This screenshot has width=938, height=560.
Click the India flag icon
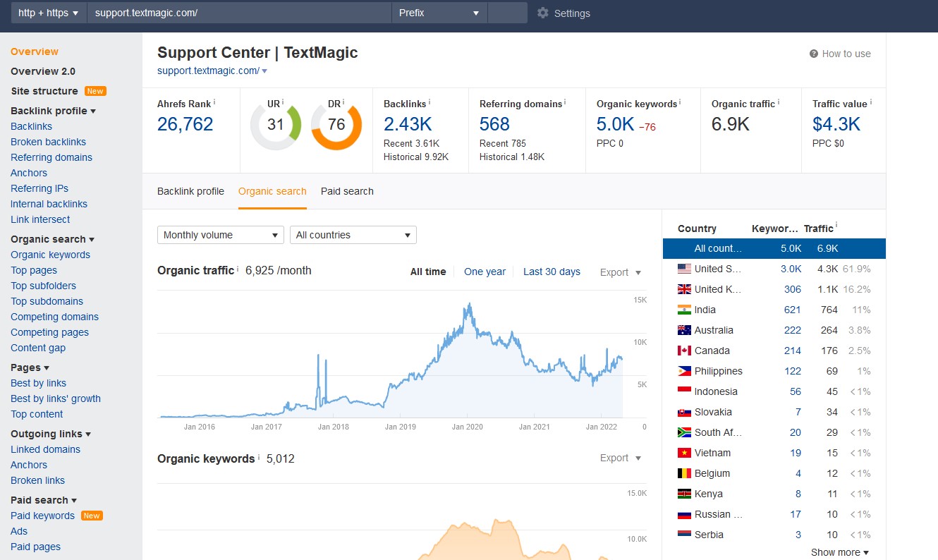[x=684, y=310]
